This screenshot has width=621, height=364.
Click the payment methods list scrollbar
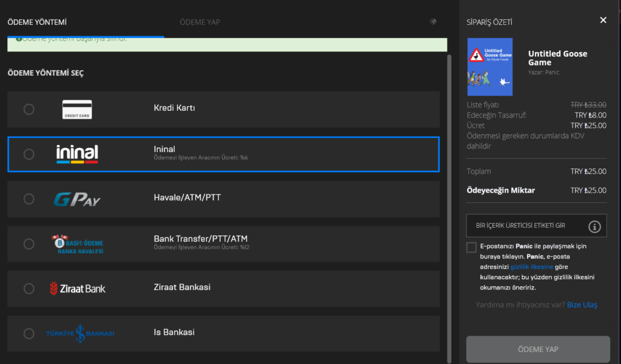point(449,208)
